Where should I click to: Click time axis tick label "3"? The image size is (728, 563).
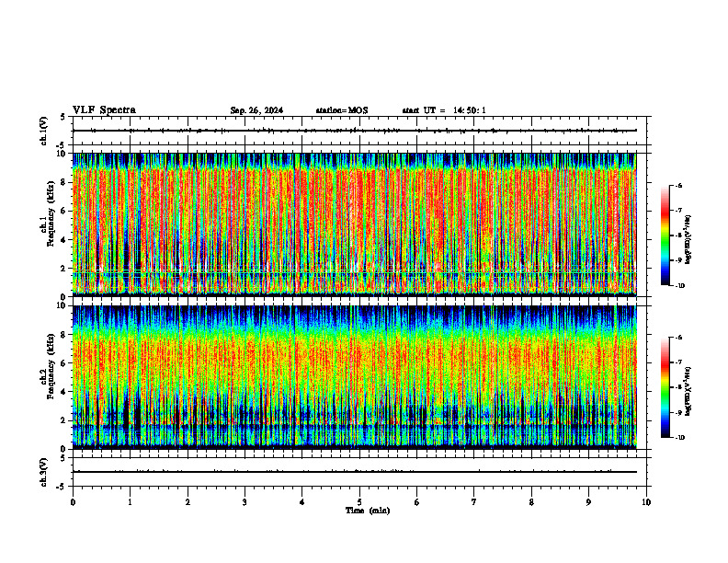245,502
